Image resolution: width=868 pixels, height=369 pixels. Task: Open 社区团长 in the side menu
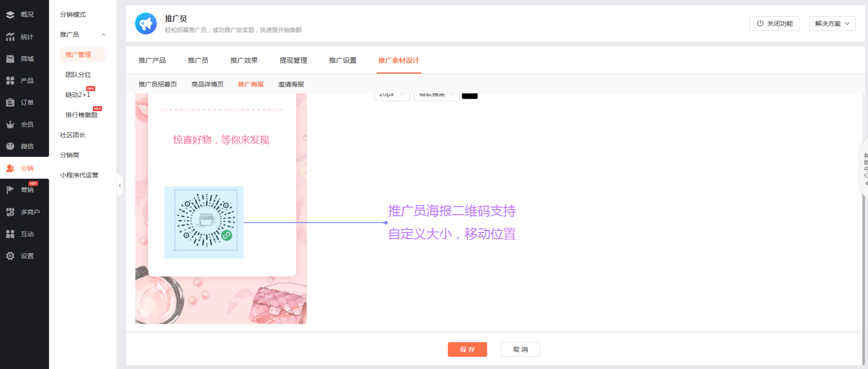point(73,135)
